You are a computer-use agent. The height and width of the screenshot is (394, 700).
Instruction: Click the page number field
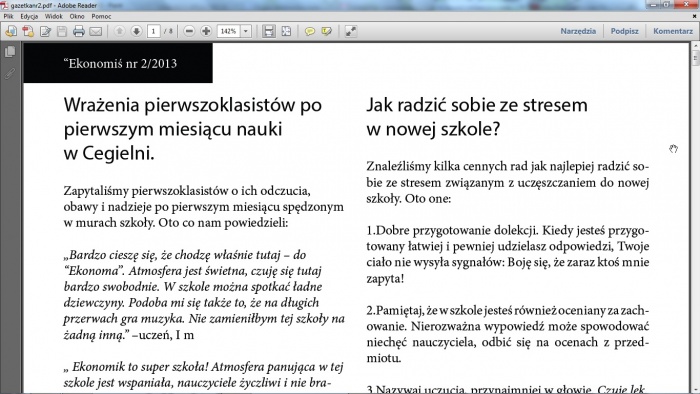[154, 31]
